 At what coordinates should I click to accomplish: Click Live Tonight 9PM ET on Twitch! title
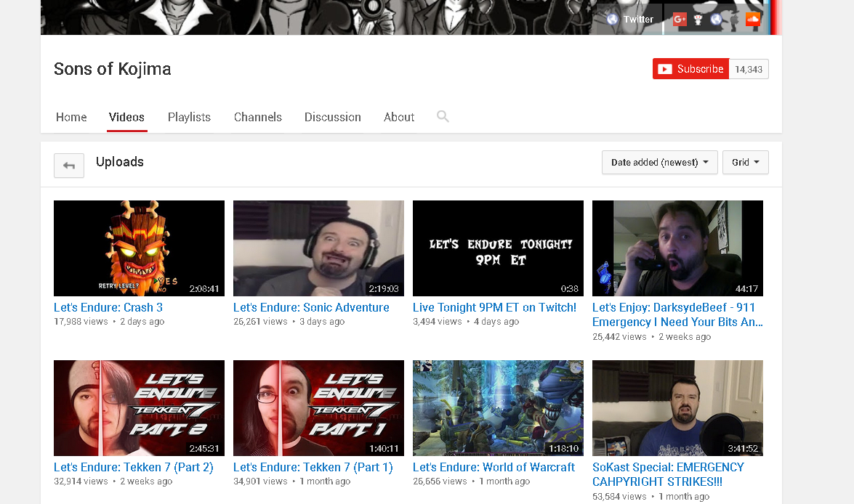(x=494, y=307)
